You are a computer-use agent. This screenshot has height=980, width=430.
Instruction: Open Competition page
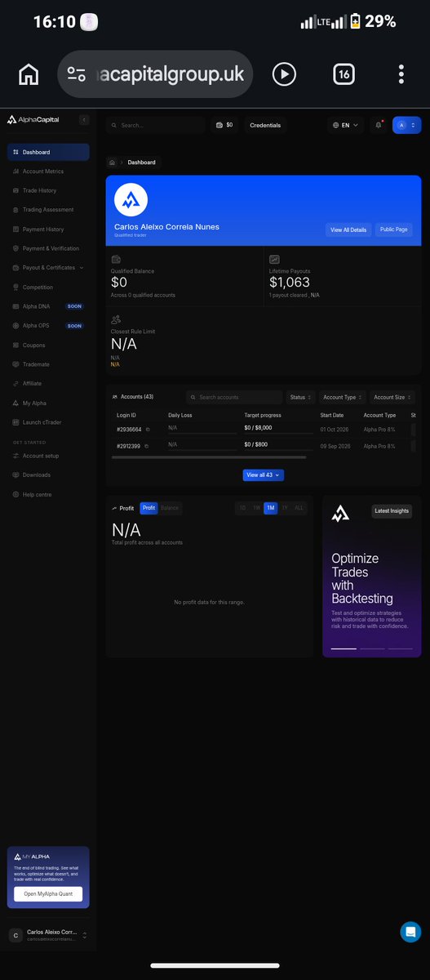48,287
